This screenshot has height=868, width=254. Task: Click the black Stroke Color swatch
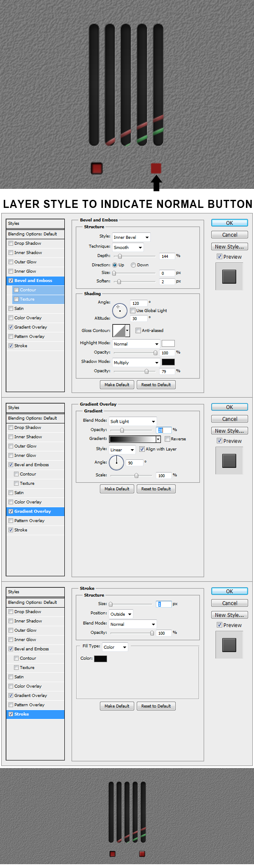(x=100, y=658)
